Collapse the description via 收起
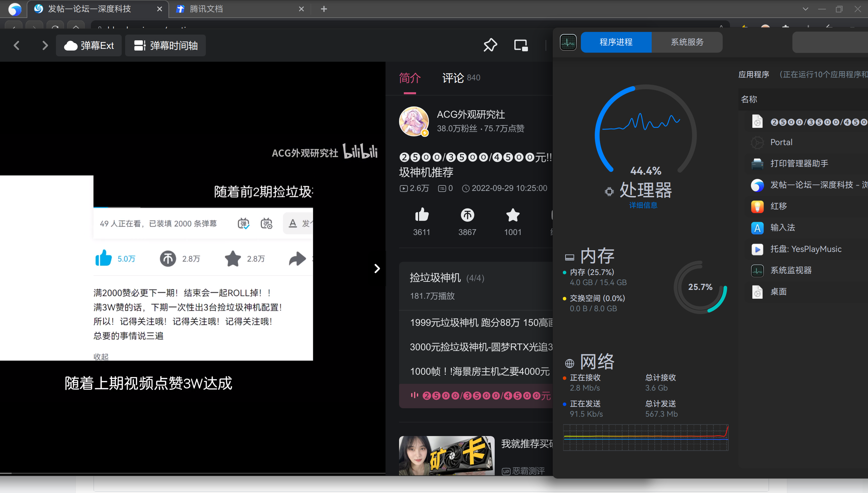The image size is (868, 493). pos(101,357)
